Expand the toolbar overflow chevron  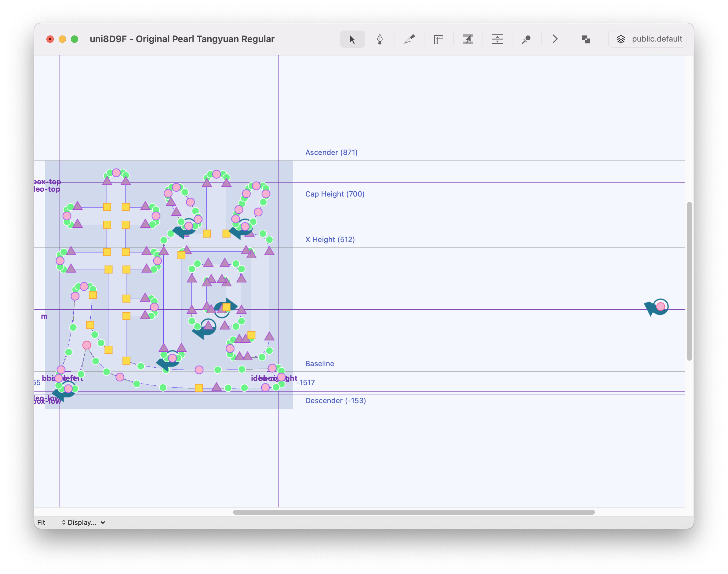[555, 39]
